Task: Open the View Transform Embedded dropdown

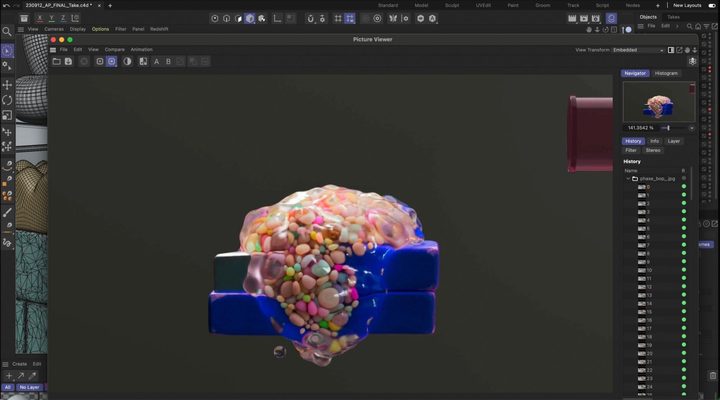Action: click(x=640, y=50)
